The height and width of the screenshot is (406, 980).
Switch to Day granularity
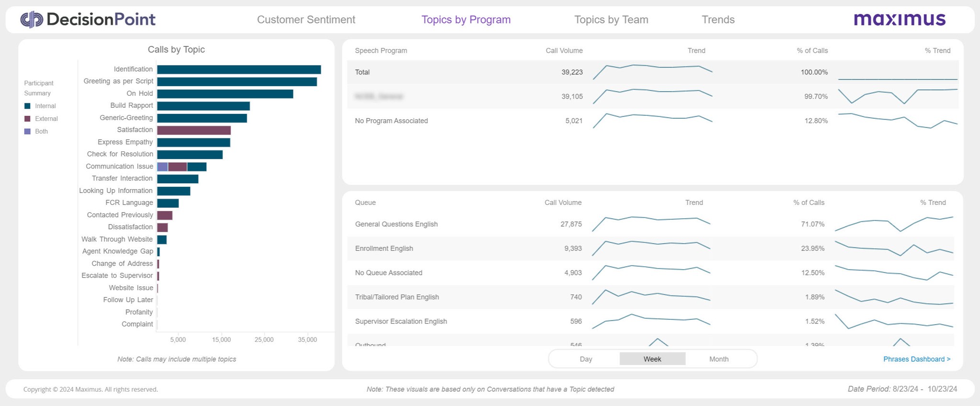point(586,359)
